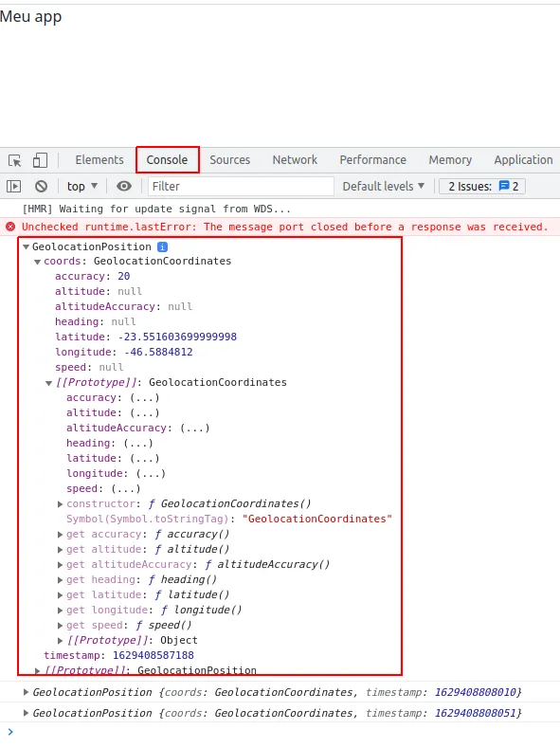Collapse the coords GeolocationCoordinates node

click(37, 262)
